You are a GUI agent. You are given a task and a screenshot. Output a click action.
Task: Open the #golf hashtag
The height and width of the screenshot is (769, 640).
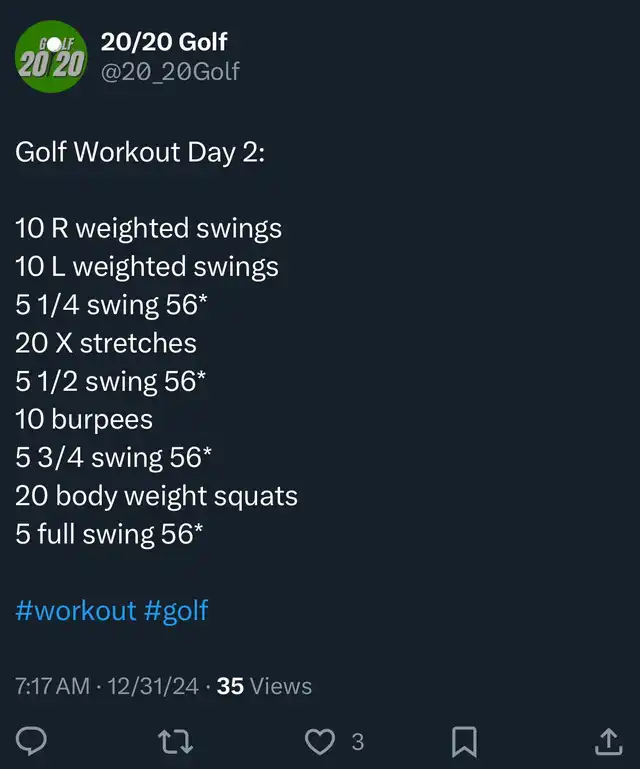coord(176,610)
